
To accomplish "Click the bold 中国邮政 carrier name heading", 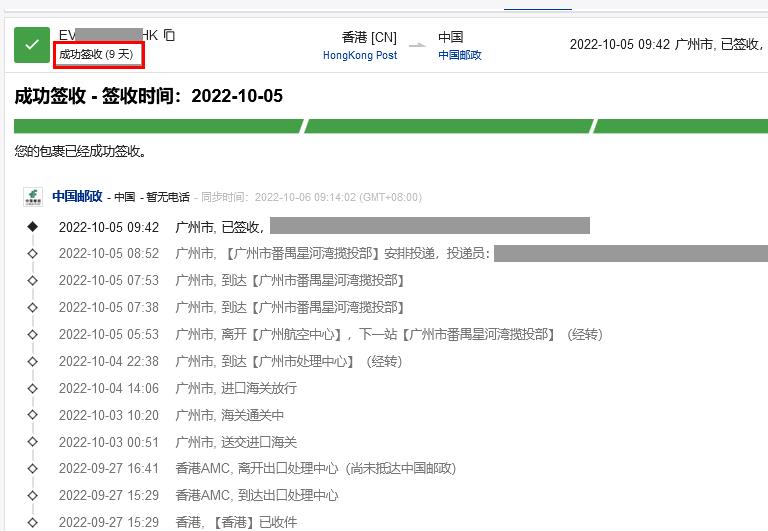I will (x=78, y=196).
